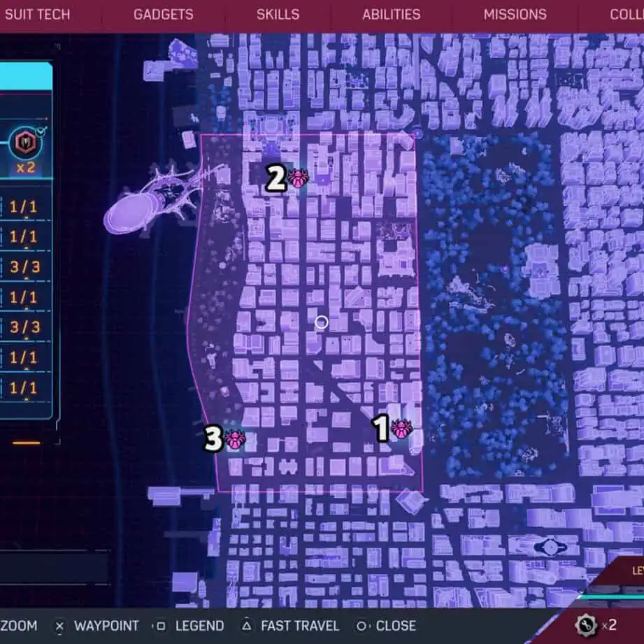Go to the SKILLS tab
This screenshot has width=644, height=644.
[278, 15]
